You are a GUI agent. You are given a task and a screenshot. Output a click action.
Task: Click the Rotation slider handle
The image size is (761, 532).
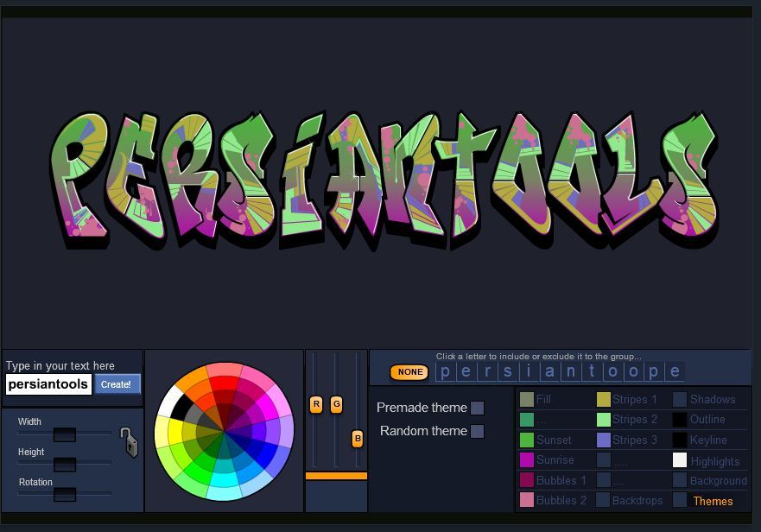65,495
